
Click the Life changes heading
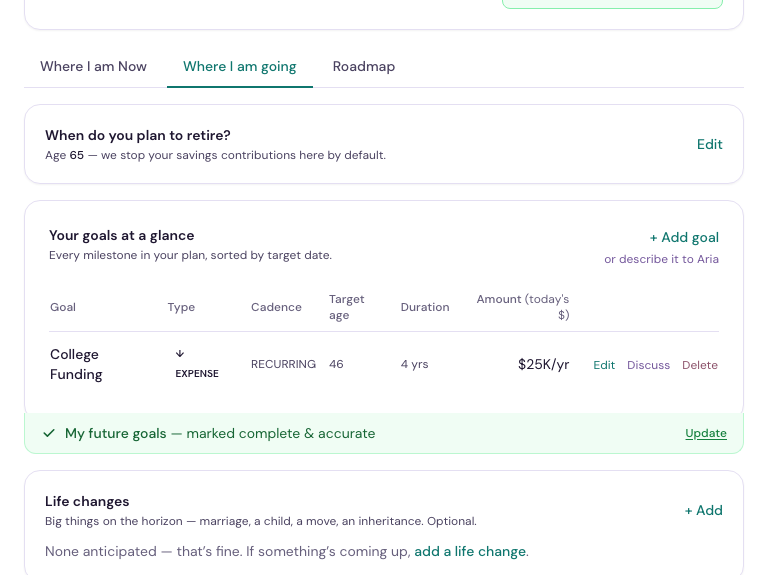pos(87,502)
